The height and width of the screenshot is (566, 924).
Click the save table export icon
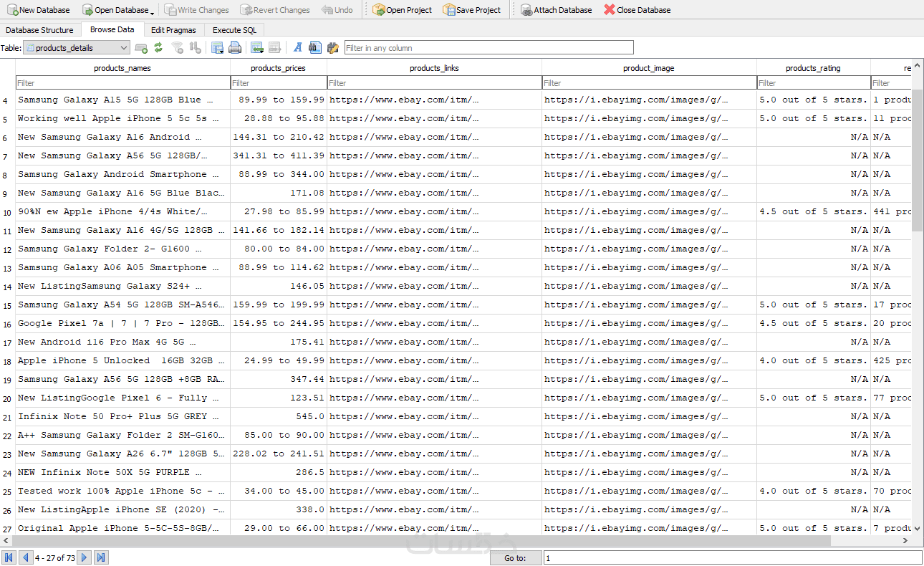pyautogui.click(x=217, y=48)
